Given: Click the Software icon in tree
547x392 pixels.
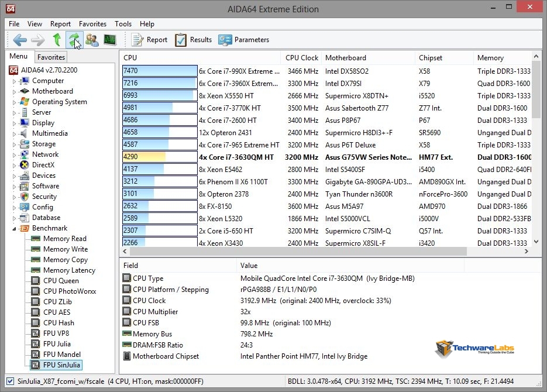Looking at the screenshot, I should 25,186.
